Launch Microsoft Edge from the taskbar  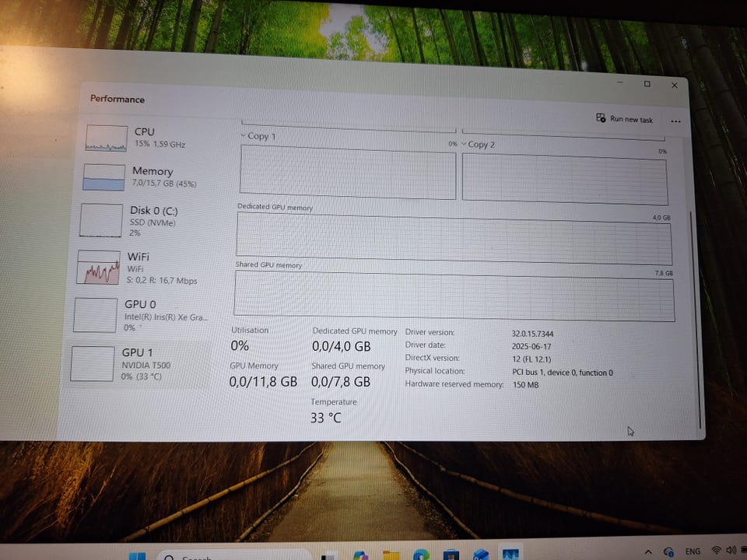[421, 555]
